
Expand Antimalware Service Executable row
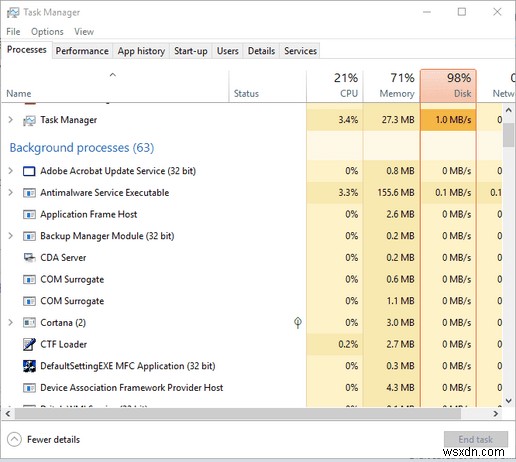tap(11, 193)
